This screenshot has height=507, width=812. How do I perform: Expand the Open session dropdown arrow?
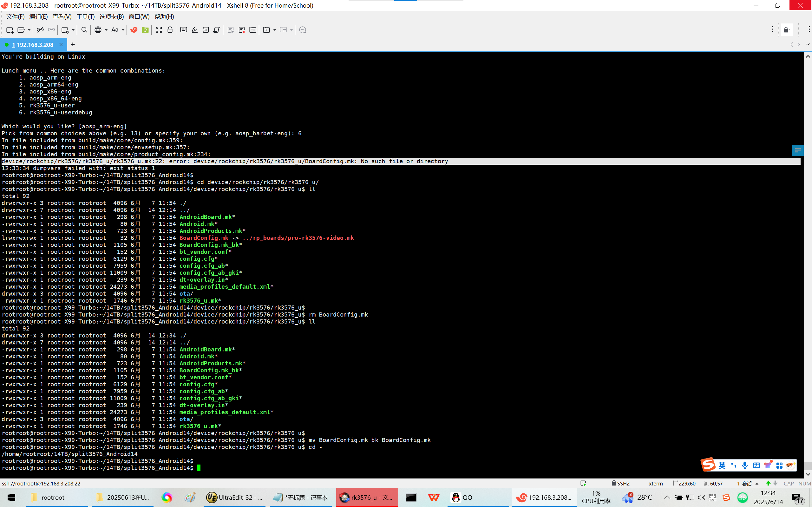coord(29,30)
